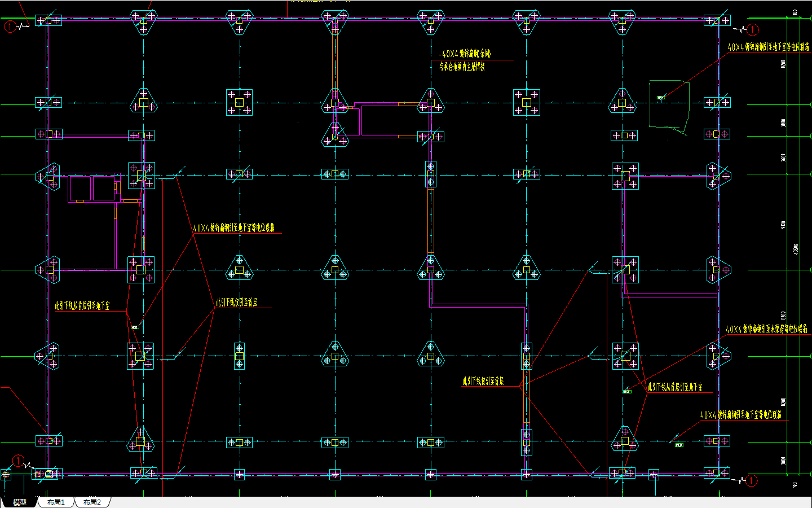Screen dimensions: 812x508
Task: Click the '此引下线仅引至首层' note at lower center
Action: click(x=483, y=382)
